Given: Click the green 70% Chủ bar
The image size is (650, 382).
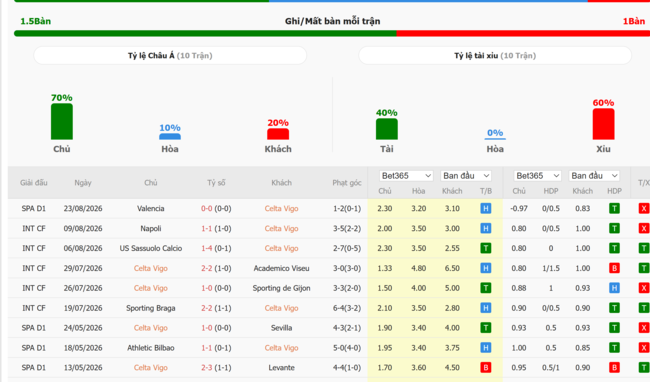Looking at the screenshot, I should click(62, 121).
